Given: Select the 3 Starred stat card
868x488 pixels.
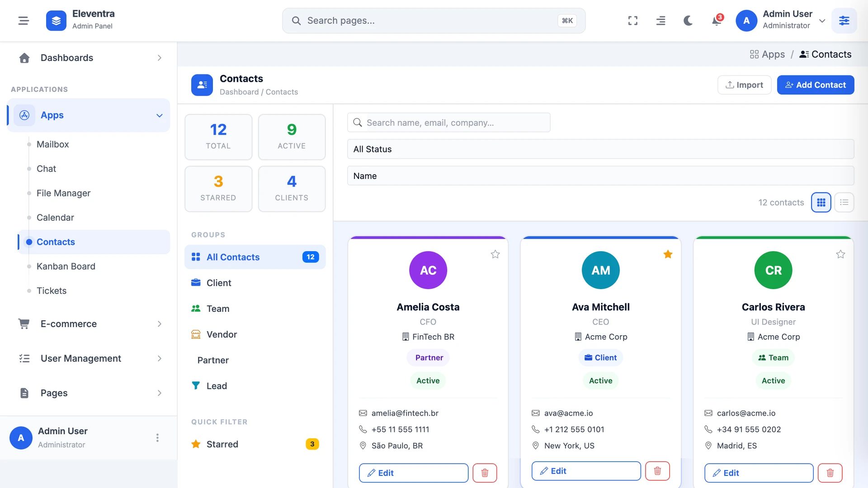Looking at the screenshot, I should (218, 189).
